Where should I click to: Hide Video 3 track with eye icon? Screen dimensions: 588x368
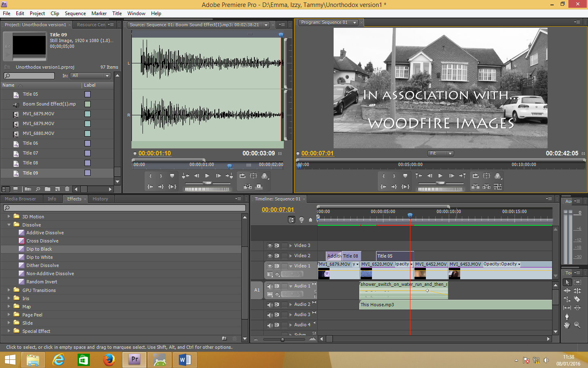269,246
